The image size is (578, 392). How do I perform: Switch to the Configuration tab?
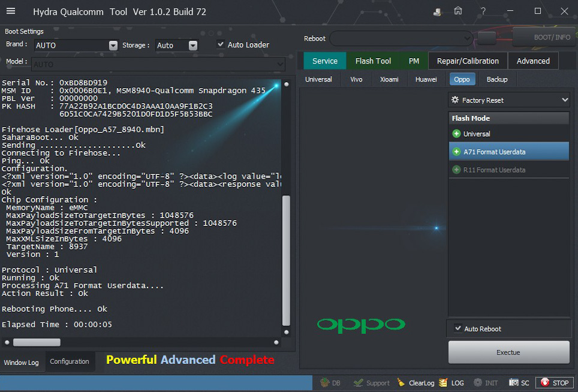pyautogui.click(x=70, y=361)
